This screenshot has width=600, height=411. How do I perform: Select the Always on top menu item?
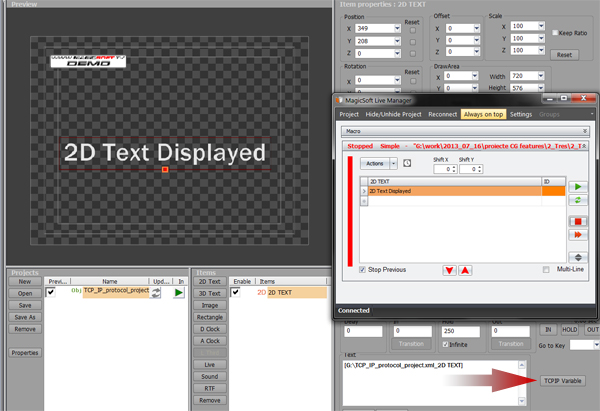483,114
